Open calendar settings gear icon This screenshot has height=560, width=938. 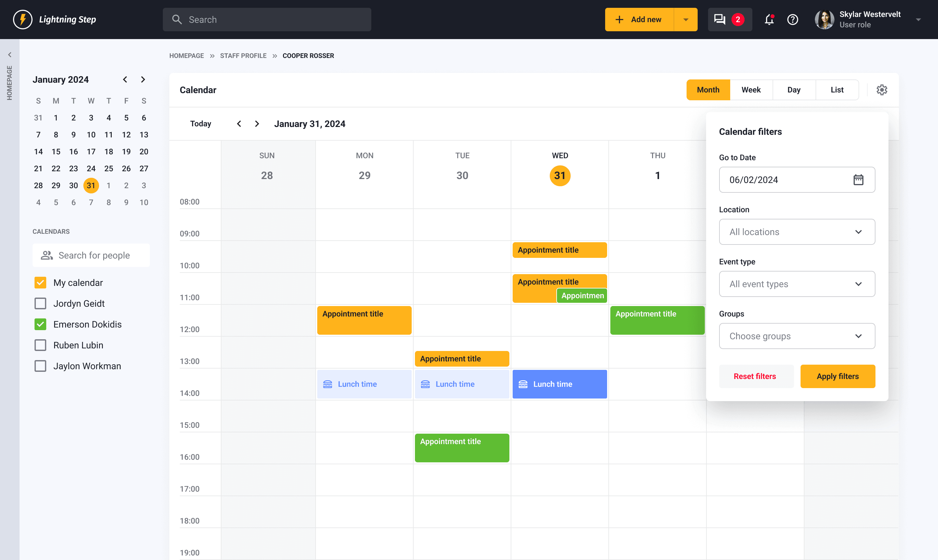tap(882, 90)
